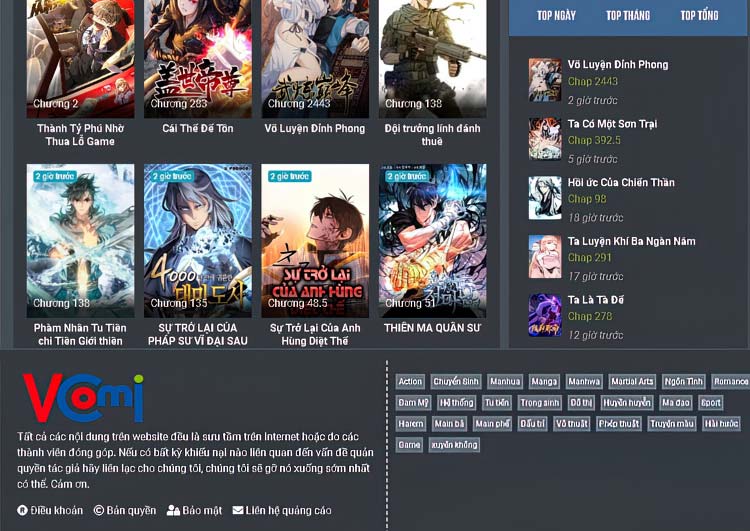Open Hồi ức Của Chiến Thần ranking thumbnail
The image size is (750, 531).
click(x=545, y=198)
